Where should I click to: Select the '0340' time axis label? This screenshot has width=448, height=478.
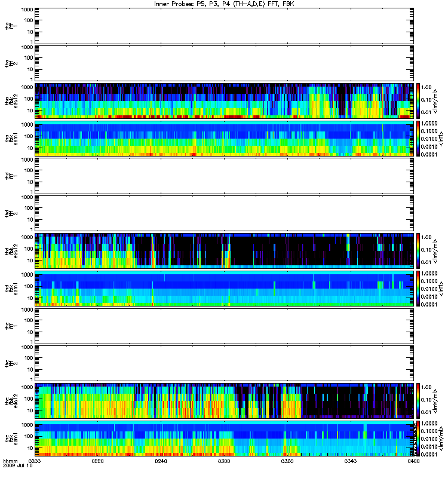click(x=351, y=461)
